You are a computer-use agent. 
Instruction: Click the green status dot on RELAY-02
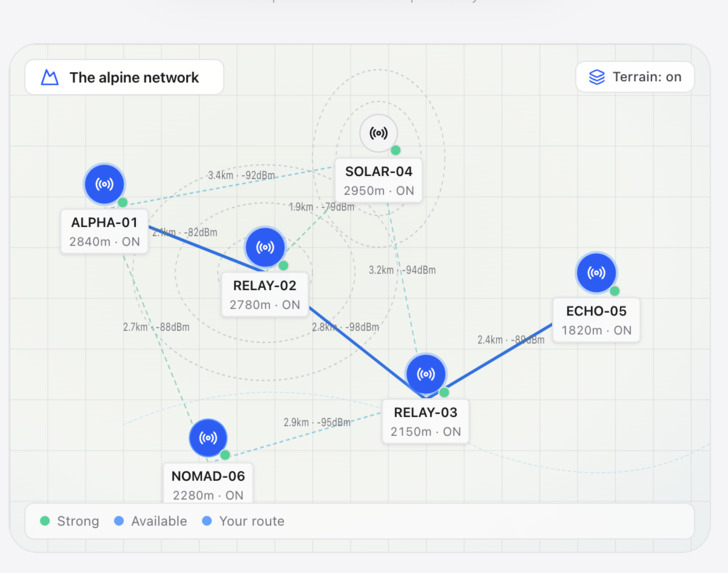(x=283, y=266)
